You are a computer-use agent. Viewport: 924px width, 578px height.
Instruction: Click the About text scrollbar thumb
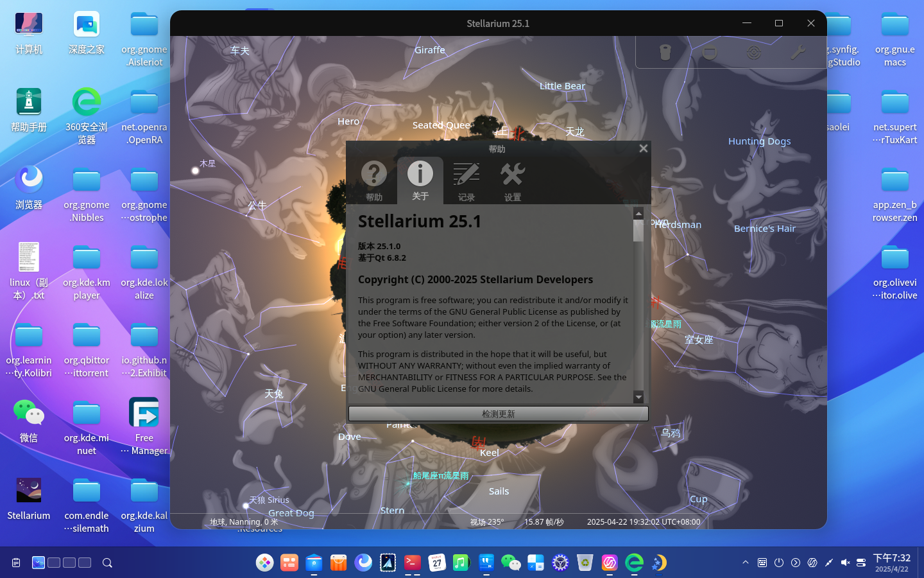tap(638, 231)
